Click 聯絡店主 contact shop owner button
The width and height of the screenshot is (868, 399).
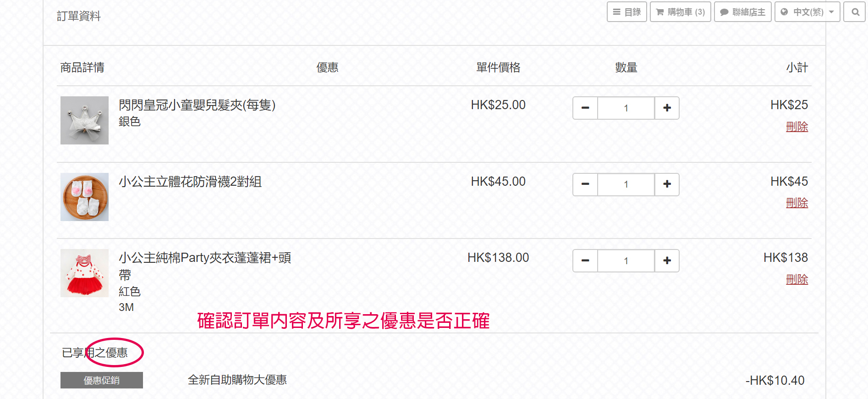point(742,12)
